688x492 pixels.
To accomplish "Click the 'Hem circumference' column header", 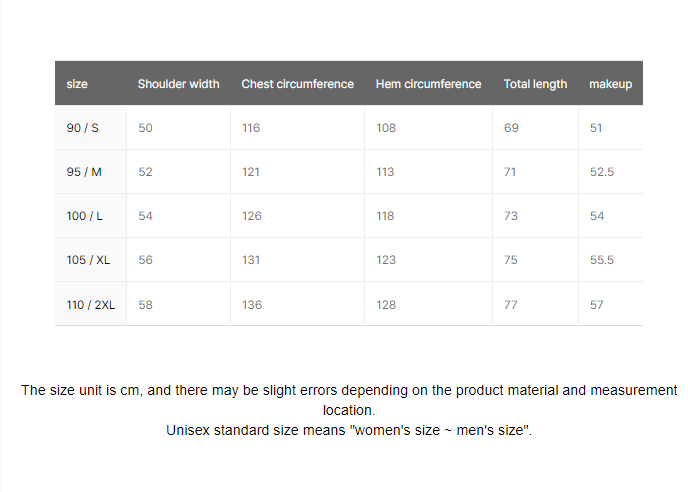I will point(428,84).
